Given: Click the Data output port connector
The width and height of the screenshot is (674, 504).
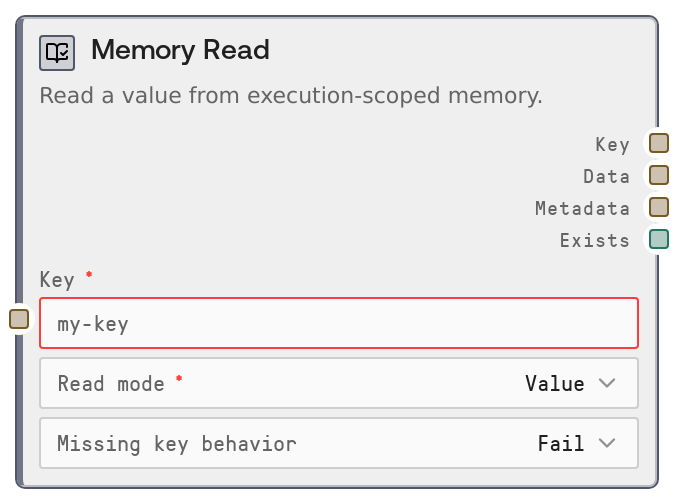Looking at the screenshot, I should point(658,175).
